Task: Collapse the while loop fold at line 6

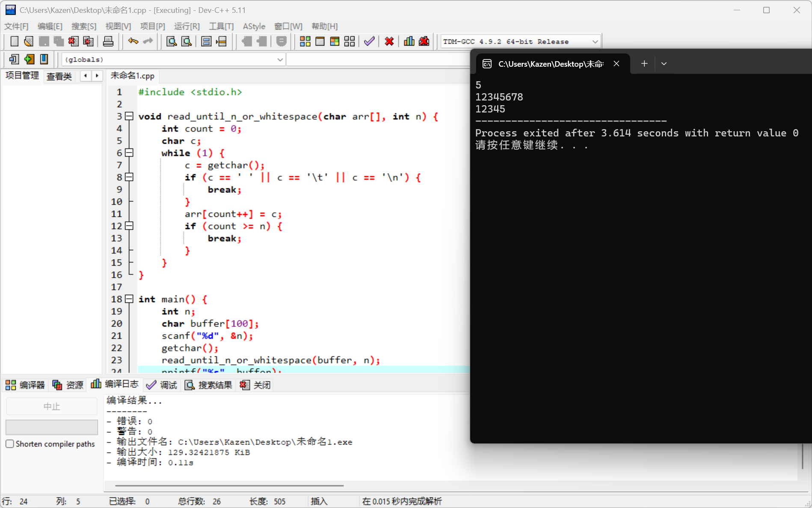Action: (x=129, y=153)
